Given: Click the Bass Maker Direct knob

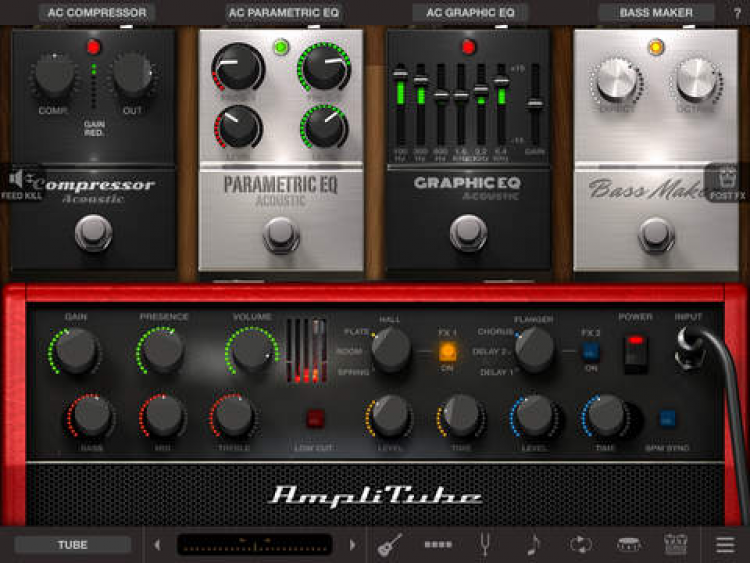Looking at the screenshot, I should [617, 80].
